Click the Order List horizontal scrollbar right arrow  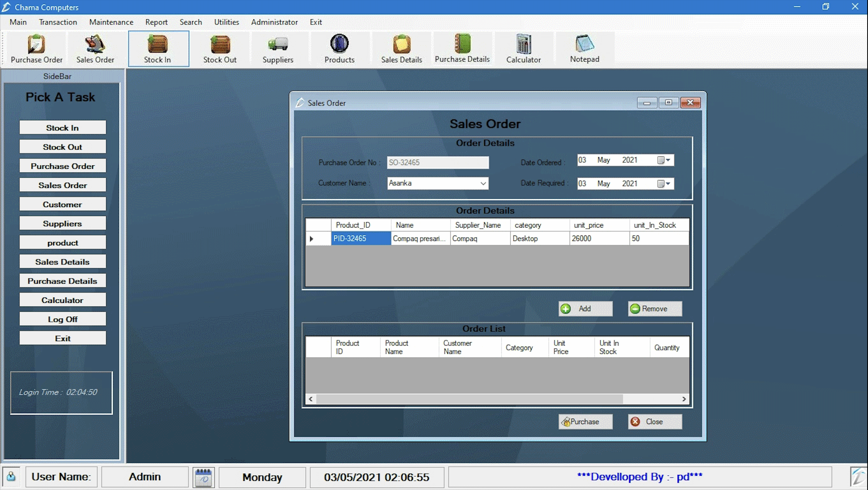coord(684,399)
